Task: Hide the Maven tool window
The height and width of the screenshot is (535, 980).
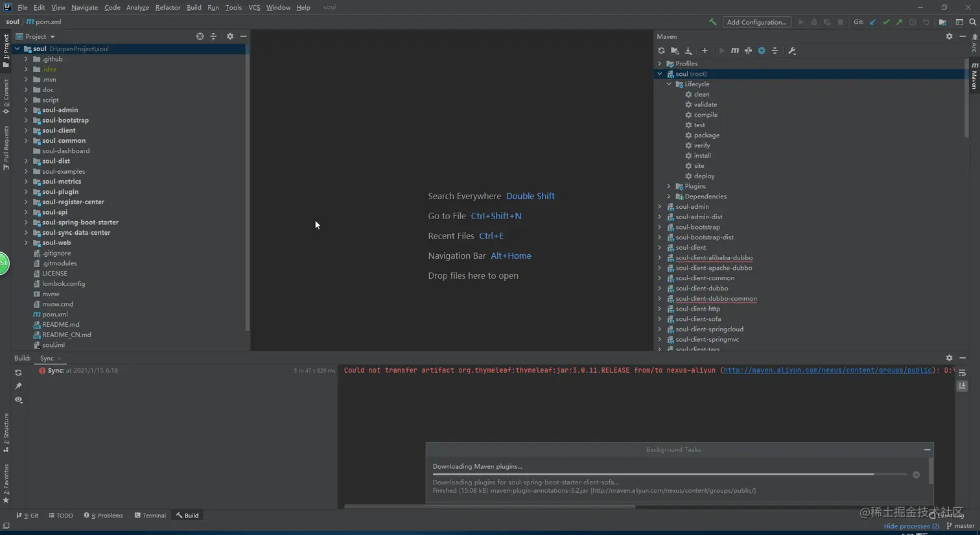Action: point(962,36)
